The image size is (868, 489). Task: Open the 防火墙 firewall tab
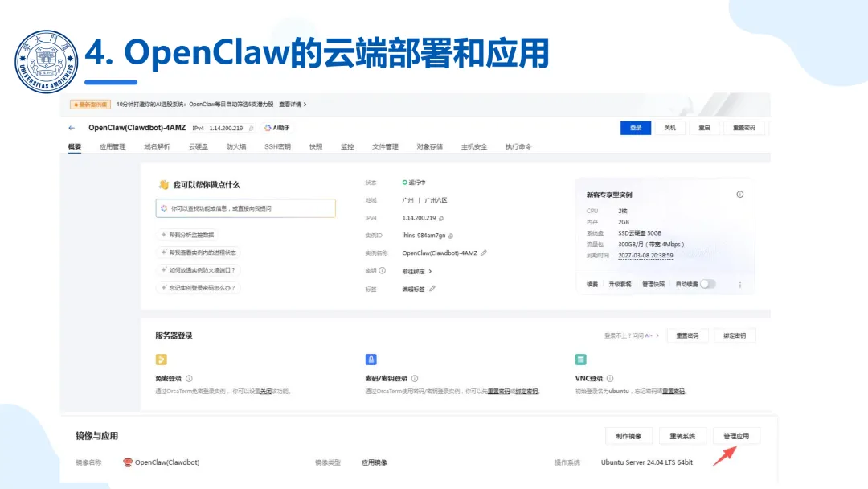point(236,146)
